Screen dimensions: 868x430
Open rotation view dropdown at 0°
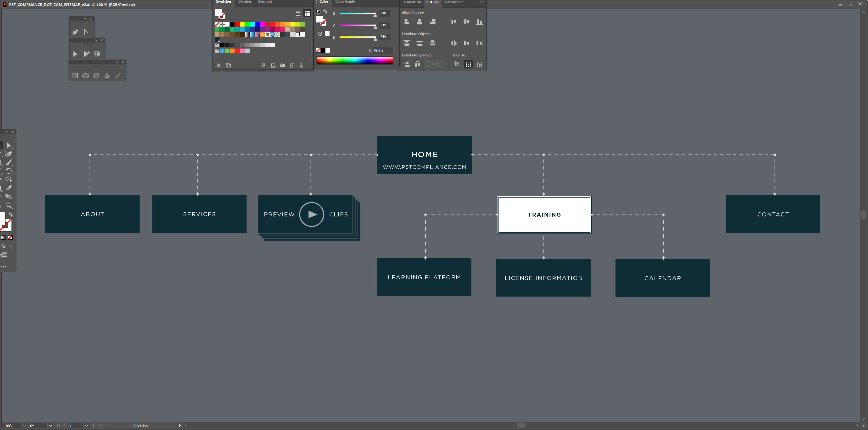tap(50, 426)
